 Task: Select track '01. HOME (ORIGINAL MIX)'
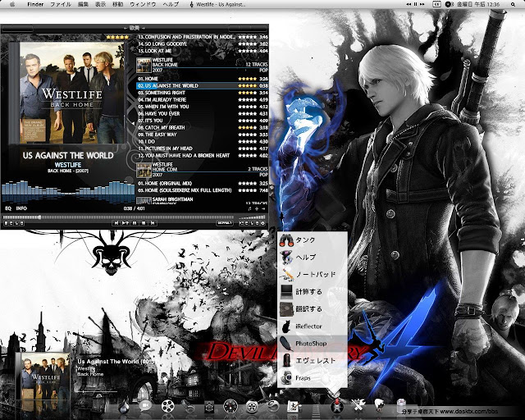click(x=203, y=184)
